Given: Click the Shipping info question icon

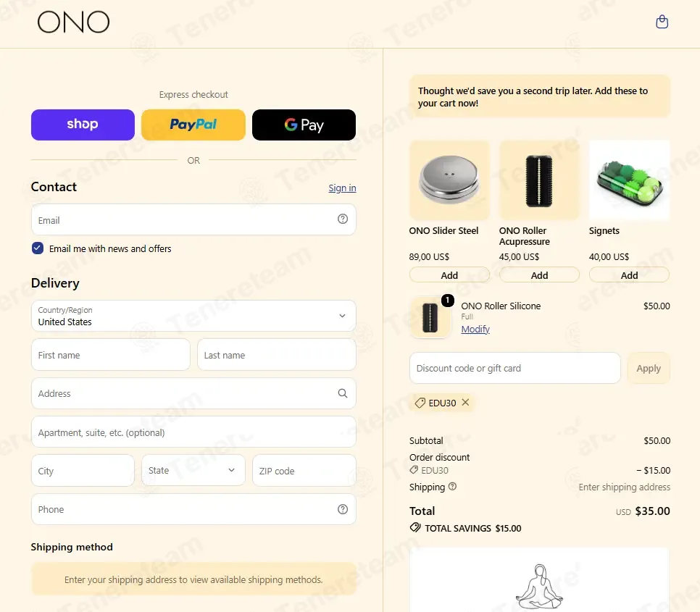Looking at the screenshot, I should [x=452, y=487].
